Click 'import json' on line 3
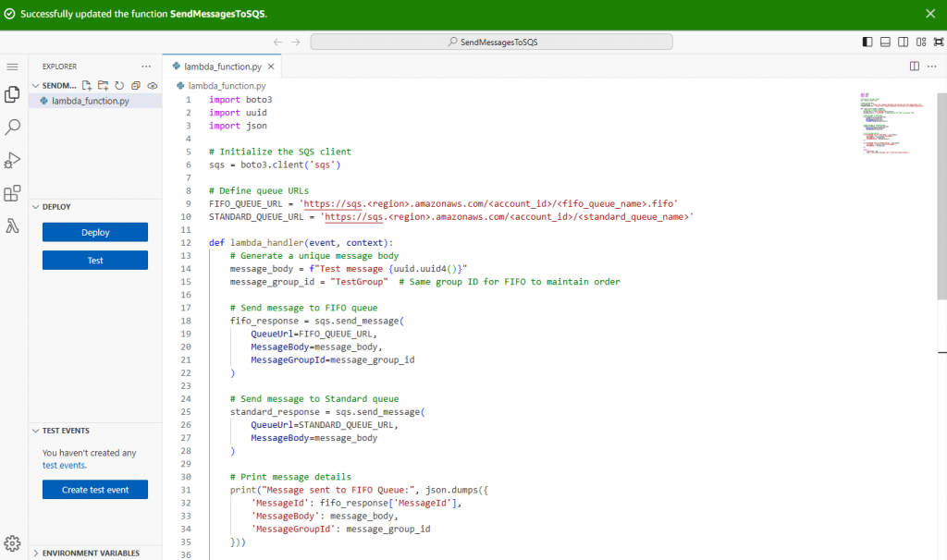This screenshot has height=560, width=947. pos(238,126)
